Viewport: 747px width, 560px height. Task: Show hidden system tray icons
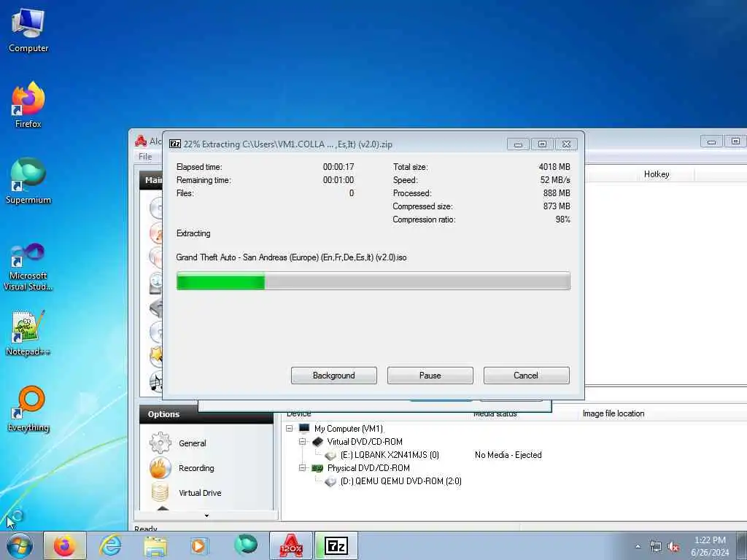[638, 547]
